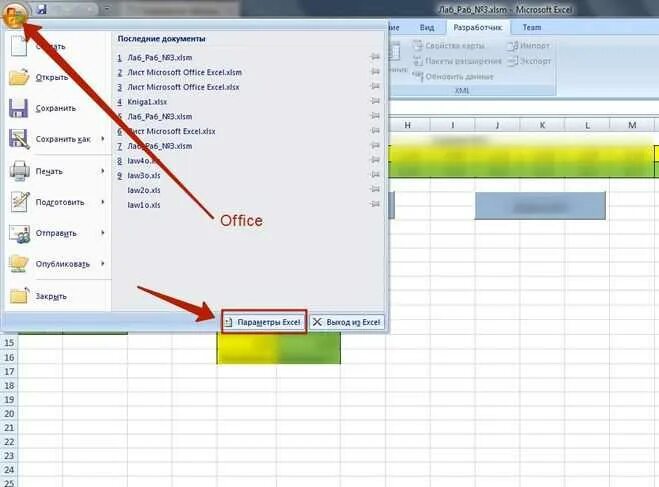This screenshot has width=659, height=487.
Task: Click Свойства карты in XML group
Action: 449,45
